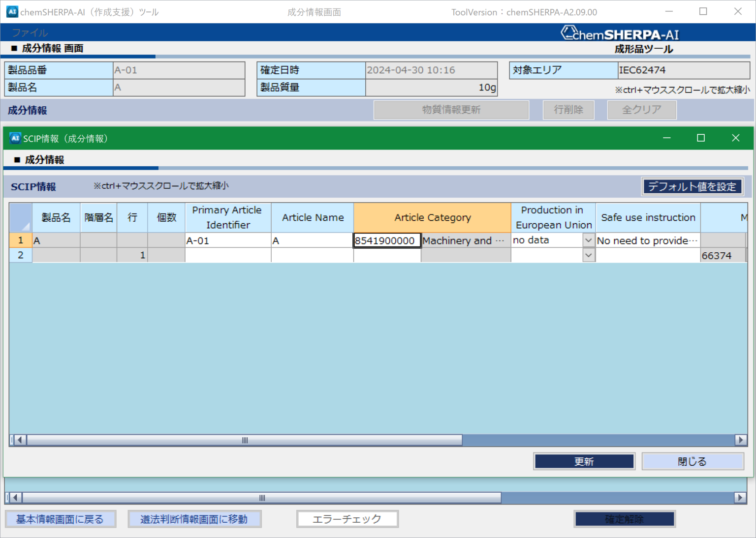The width and height of the screenshot is (756, 538).
Task: Maximize the SCIP情報 dialog window
Action: (701, 138)
